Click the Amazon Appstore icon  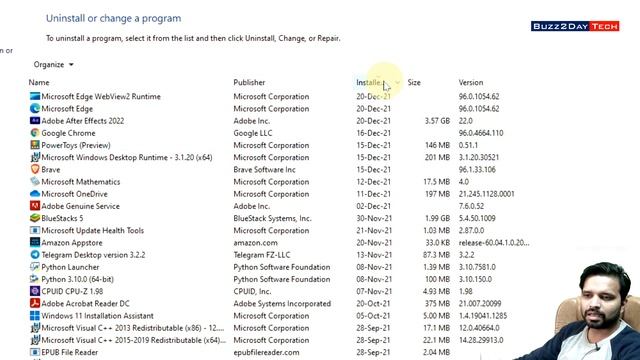tap(35, 242)
